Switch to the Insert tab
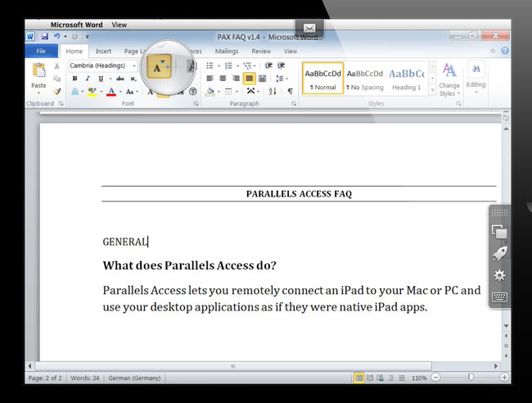The width and height of the screenshot is (532, 403). (x=103, y=51)
